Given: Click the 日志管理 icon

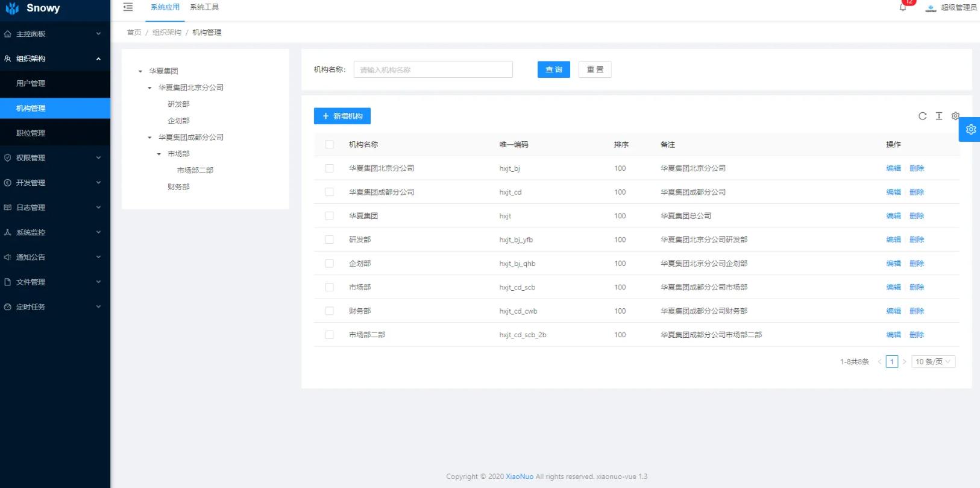Looking at the screenshot, I should (x=8, y=207).
